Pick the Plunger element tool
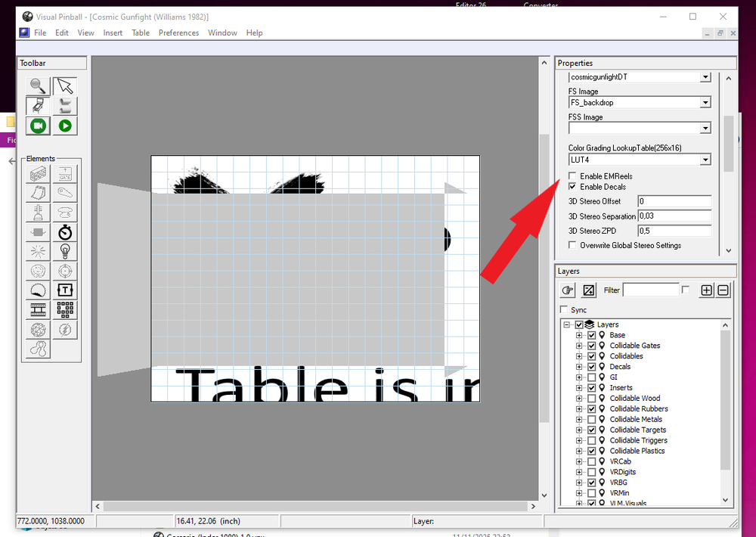 (38, 213)
